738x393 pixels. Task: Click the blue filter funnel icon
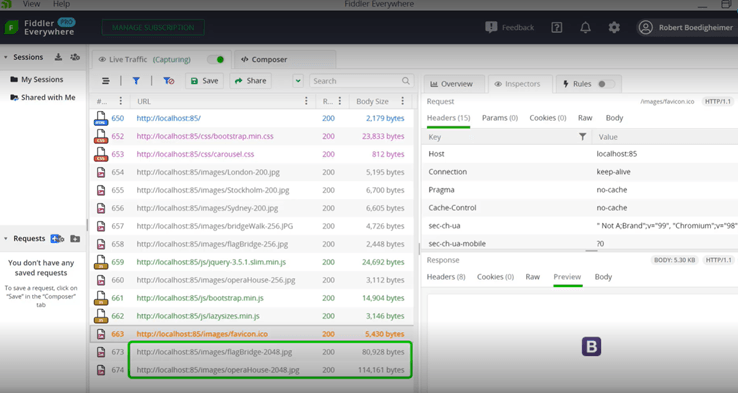tap(136, 81)
